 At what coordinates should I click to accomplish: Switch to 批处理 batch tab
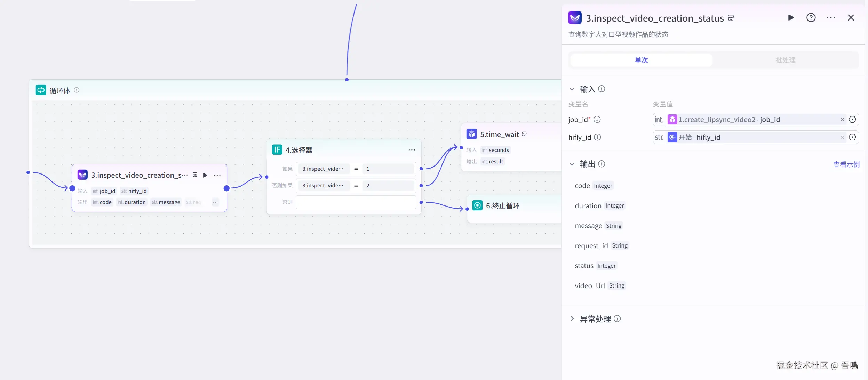[785, 60]
